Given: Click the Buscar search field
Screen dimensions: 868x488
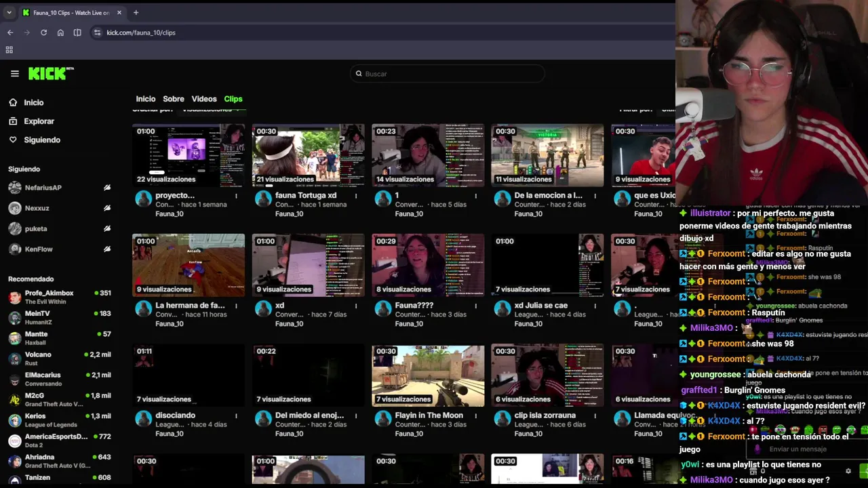Looking at the screenshot, I should 448,74.
